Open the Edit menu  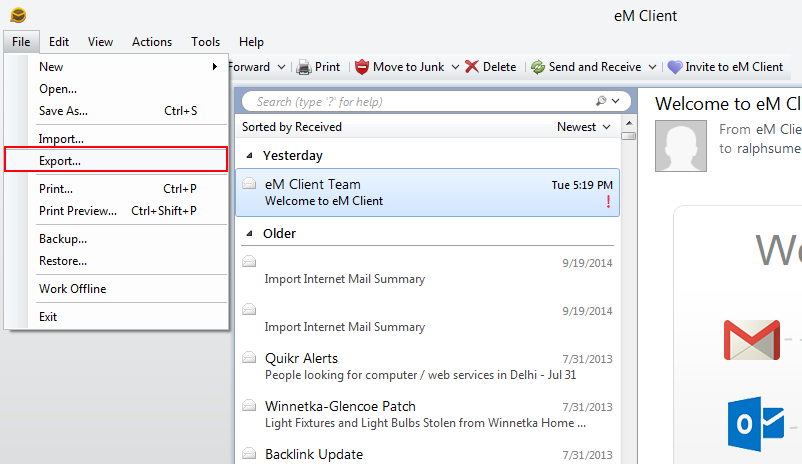point(59,42)
